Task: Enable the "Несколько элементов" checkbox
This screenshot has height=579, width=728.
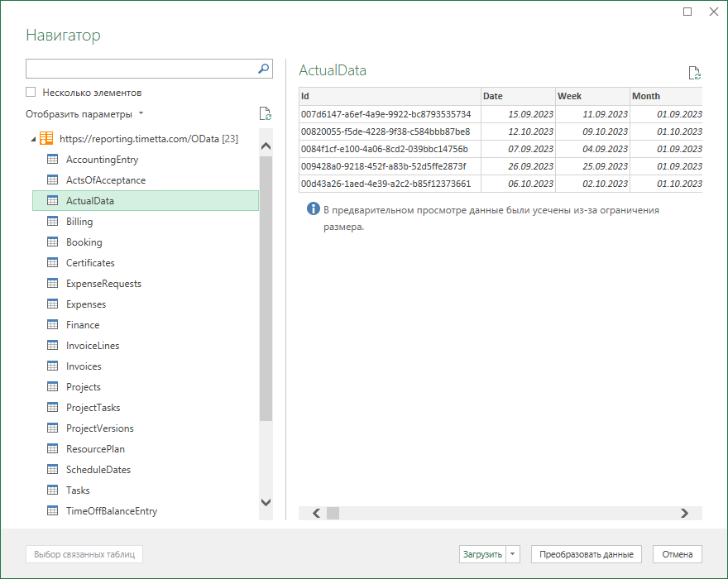Action: tap(31, 93)
